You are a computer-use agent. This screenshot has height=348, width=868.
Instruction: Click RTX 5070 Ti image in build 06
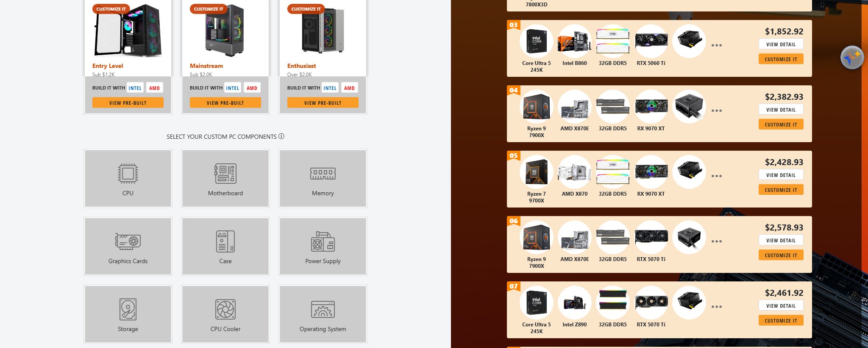pos(651,237)
